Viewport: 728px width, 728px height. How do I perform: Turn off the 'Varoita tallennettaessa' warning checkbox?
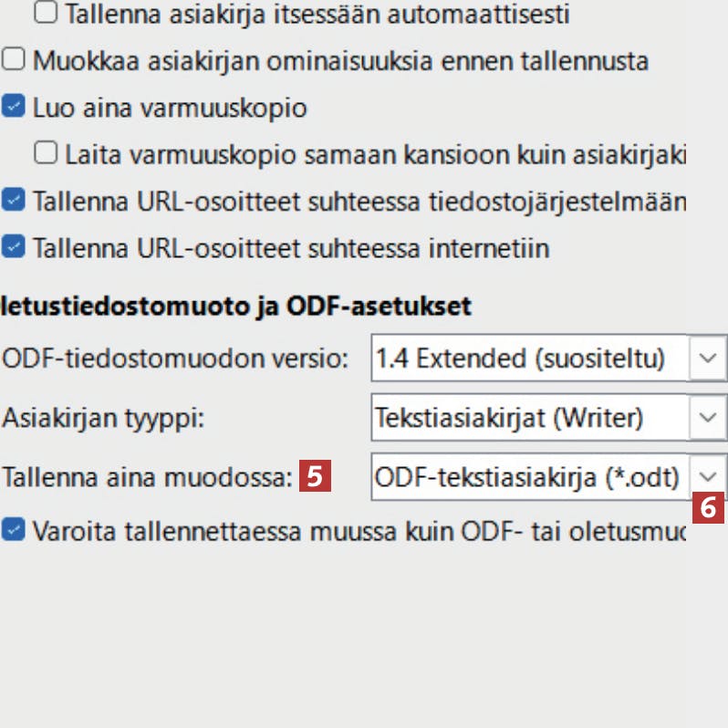click(x=14, y=530)
